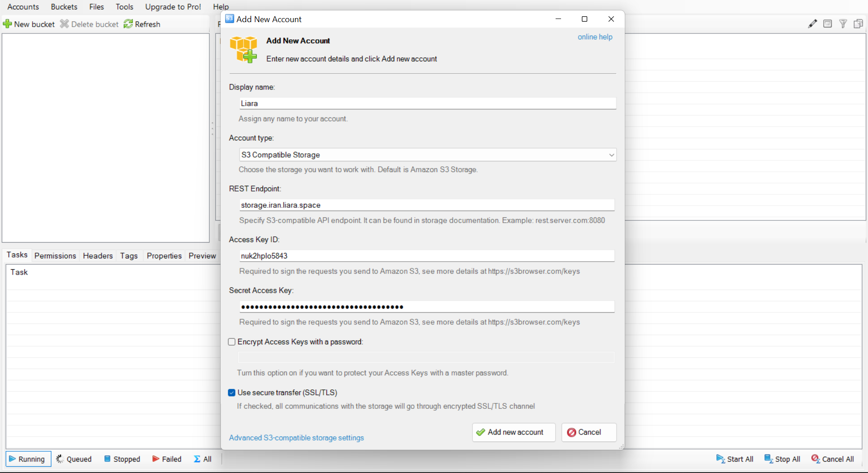868x473 pixels.
Task: Click the New bucket toolbar button
Action: [x=29, y=24]
